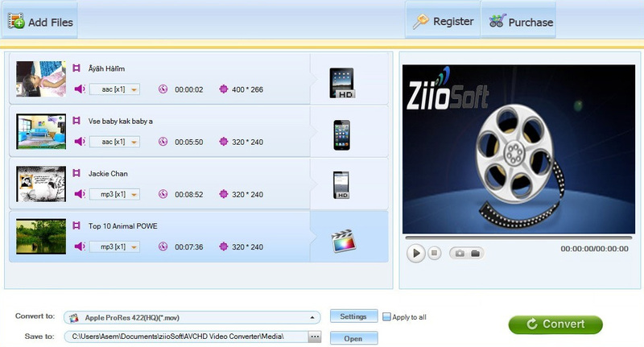Click the Top 10 Animal POWE title
This screenshot has height=347, width=644.
click(123, 226)
